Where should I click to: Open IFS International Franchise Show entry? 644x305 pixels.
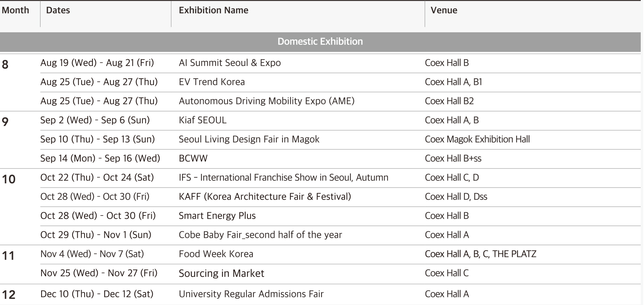pos(284,178)
